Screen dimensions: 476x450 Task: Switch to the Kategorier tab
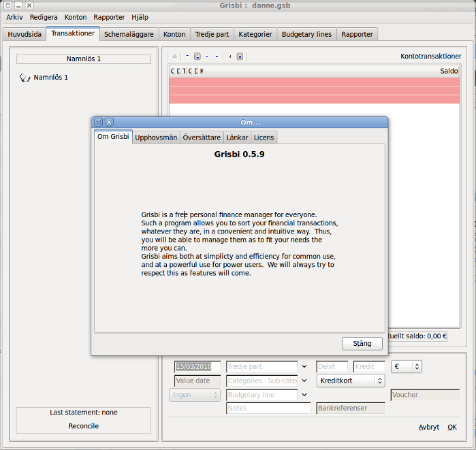coord(255,34)
